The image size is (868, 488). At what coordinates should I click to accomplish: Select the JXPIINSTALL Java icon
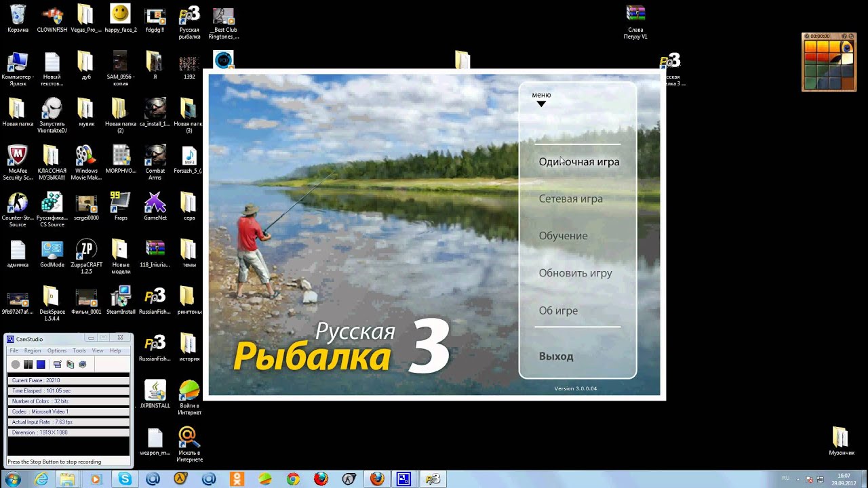tap(155, 394)
